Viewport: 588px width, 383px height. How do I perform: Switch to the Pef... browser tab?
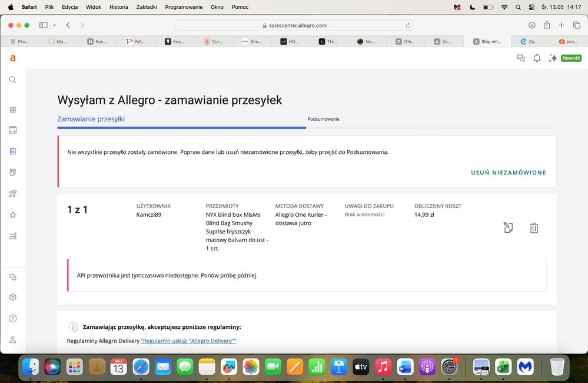[x=135, y=42]
